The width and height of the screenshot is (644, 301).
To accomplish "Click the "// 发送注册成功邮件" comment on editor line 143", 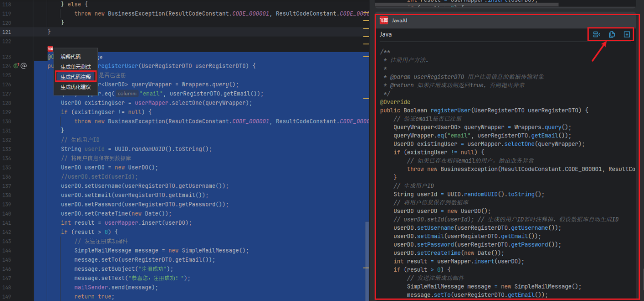I will [101, 241].
